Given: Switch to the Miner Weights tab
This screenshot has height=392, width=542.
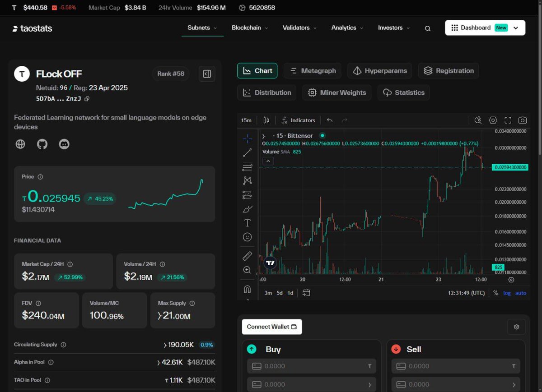Looking at the screenshot, I should (337, 92).
